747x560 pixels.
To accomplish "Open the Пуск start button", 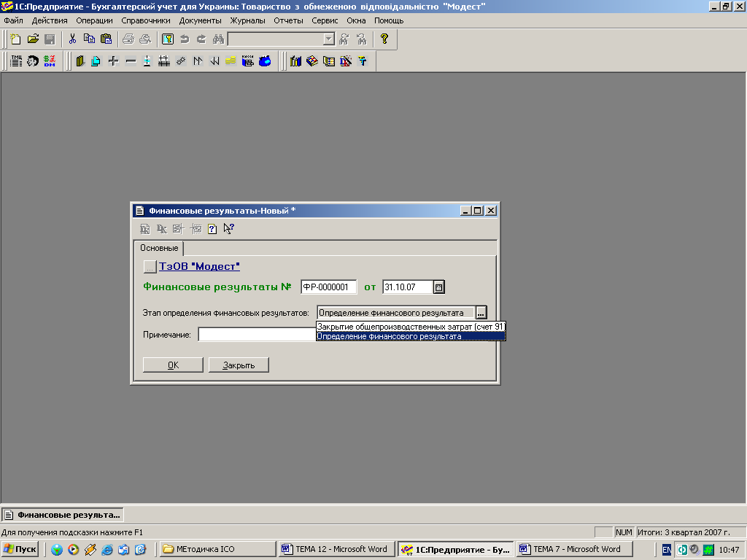I will (x=20, y=549).
